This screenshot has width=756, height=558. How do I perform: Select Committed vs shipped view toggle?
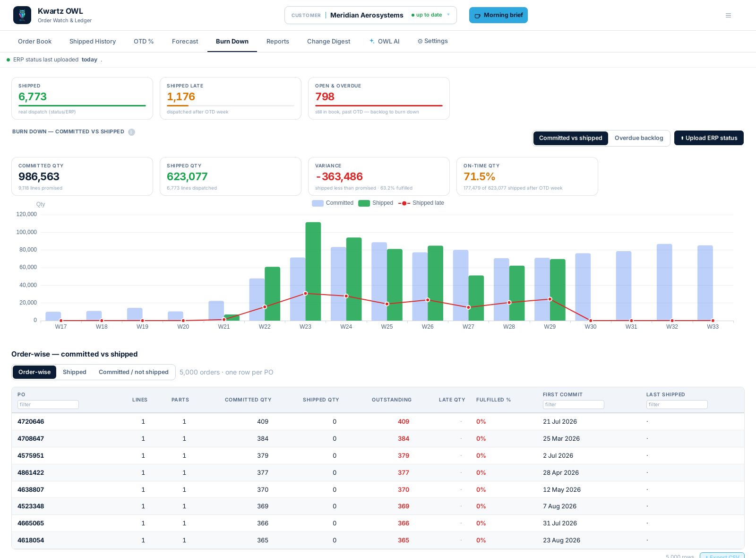[570, 138]
